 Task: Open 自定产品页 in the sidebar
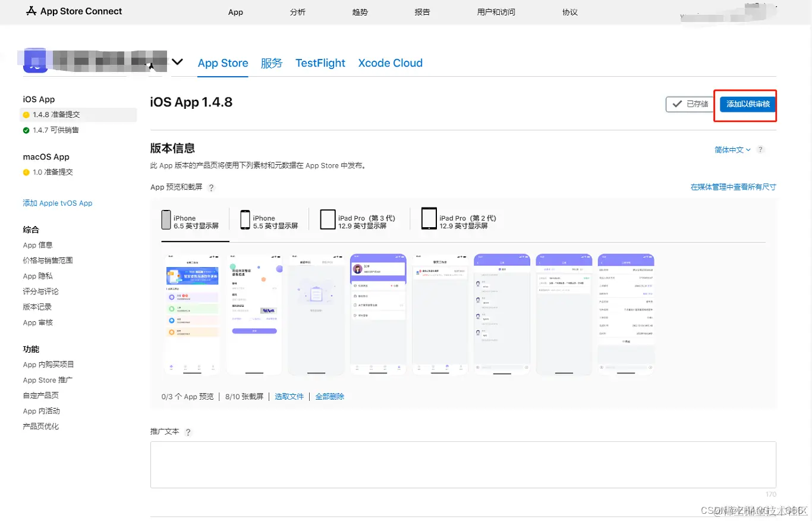coord(40,396)
